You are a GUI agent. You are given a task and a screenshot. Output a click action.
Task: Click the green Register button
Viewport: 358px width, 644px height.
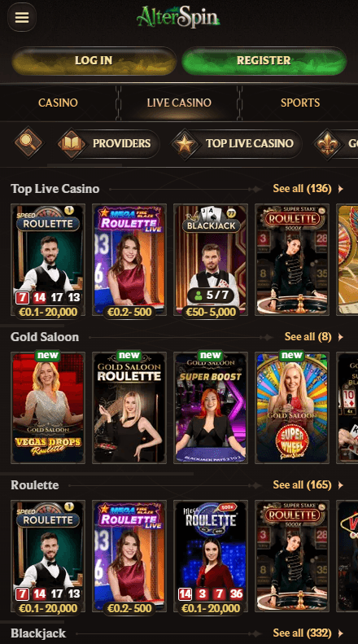[x=264, y=61]
